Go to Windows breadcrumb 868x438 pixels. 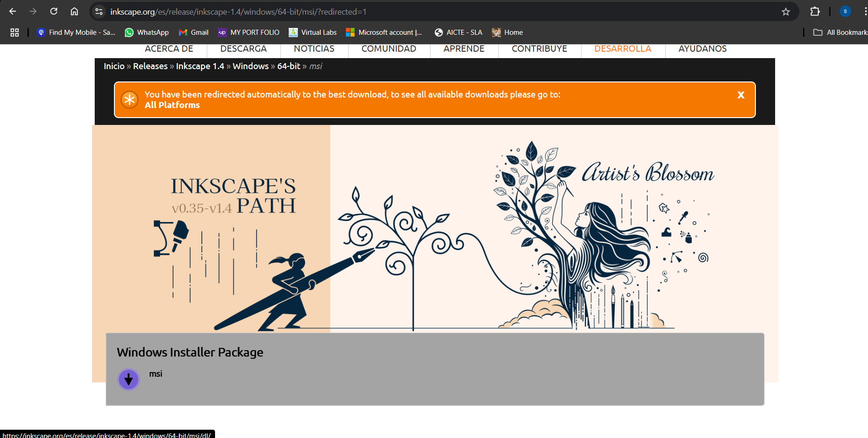coord(251,66)
